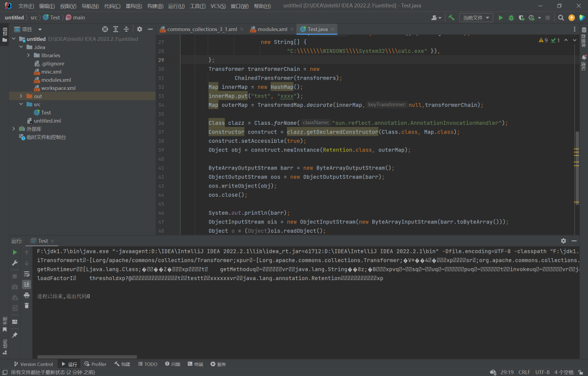
Task: Start debugging with the bug icon
Action: 511,17
